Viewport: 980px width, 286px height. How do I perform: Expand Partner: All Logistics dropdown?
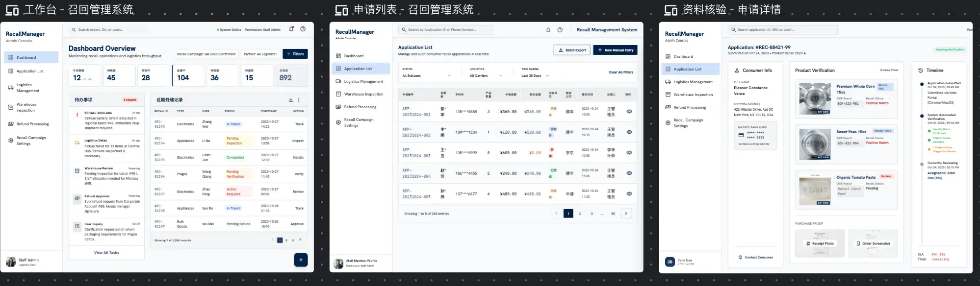point(260,54)
